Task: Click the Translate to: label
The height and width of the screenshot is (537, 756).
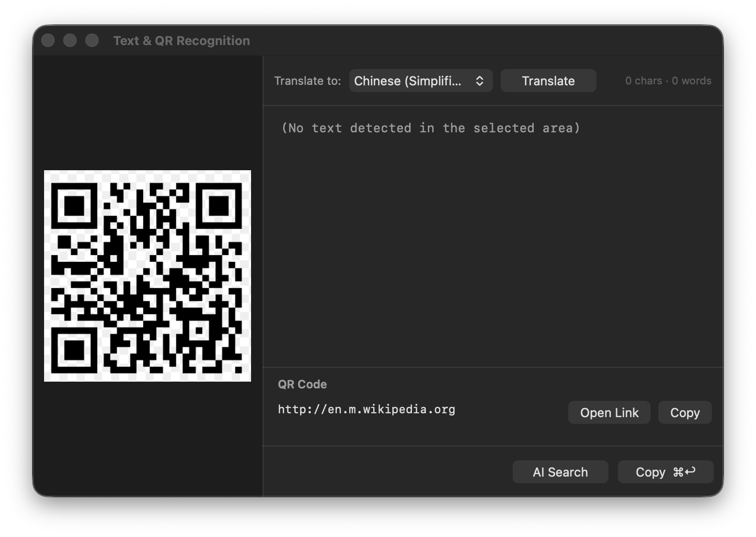Action: coord(308,81)
